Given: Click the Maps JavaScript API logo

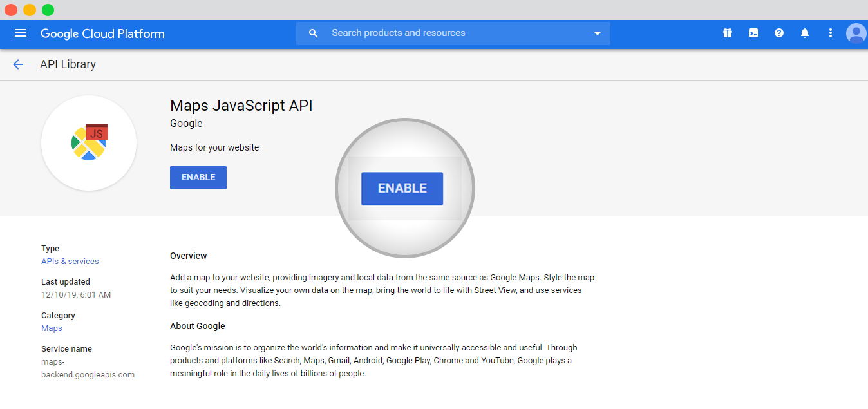Looking at the screenshot, I should pyautogui.click(x=89, y=143).
